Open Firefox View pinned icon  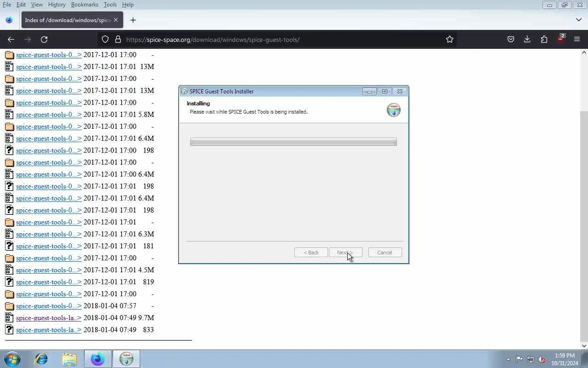coord(9,20)
